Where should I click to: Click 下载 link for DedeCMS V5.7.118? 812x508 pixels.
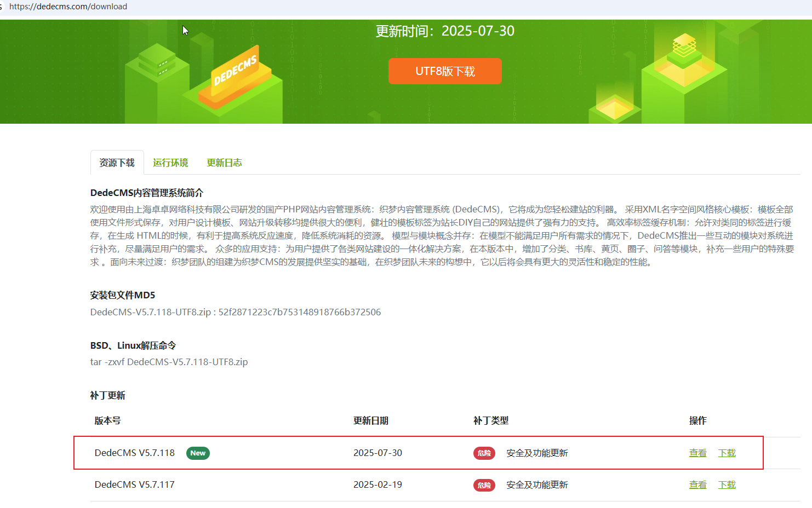pos(727,453)
